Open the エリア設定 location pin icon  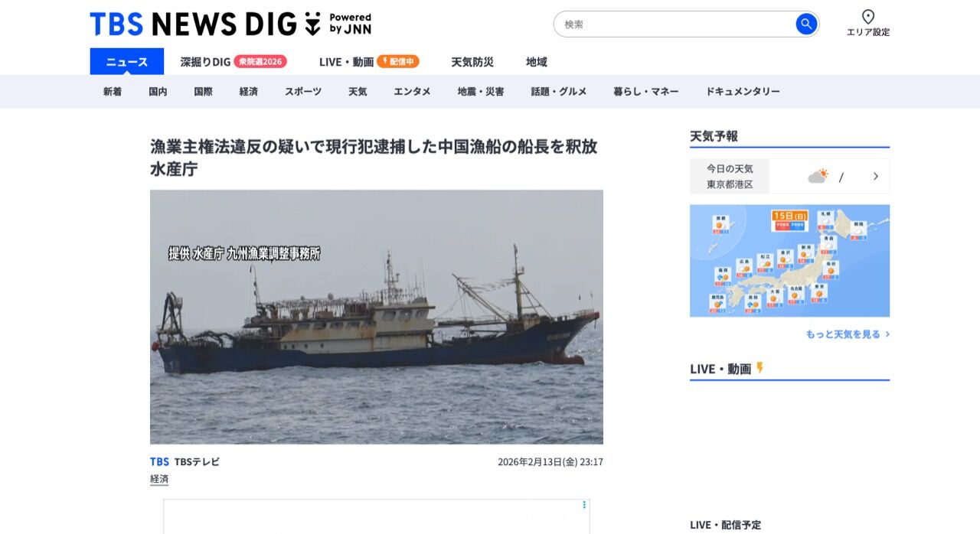[868, 17]
